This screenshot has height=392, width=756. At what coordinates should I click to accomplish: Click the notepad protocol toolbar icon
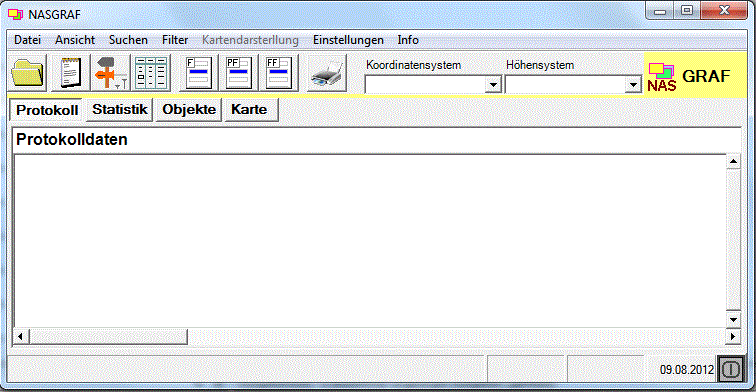pos(71,73)
